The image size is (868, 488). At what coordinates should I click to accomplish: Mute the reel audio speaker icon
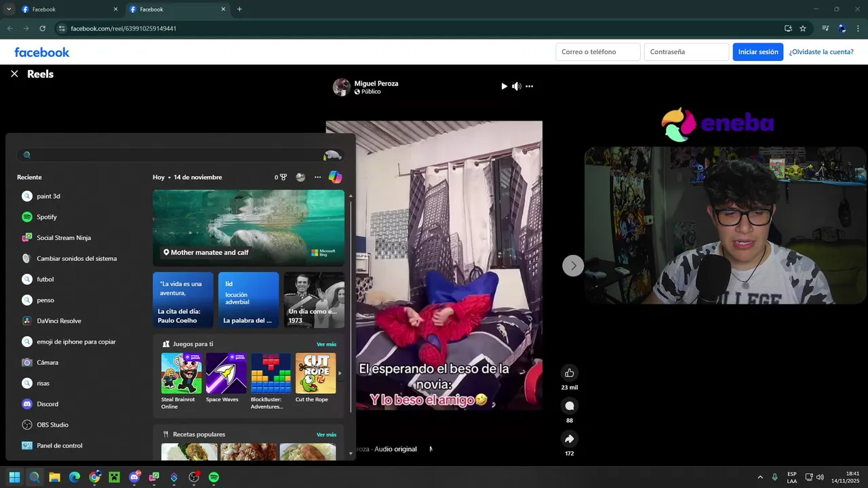[517, 86]
